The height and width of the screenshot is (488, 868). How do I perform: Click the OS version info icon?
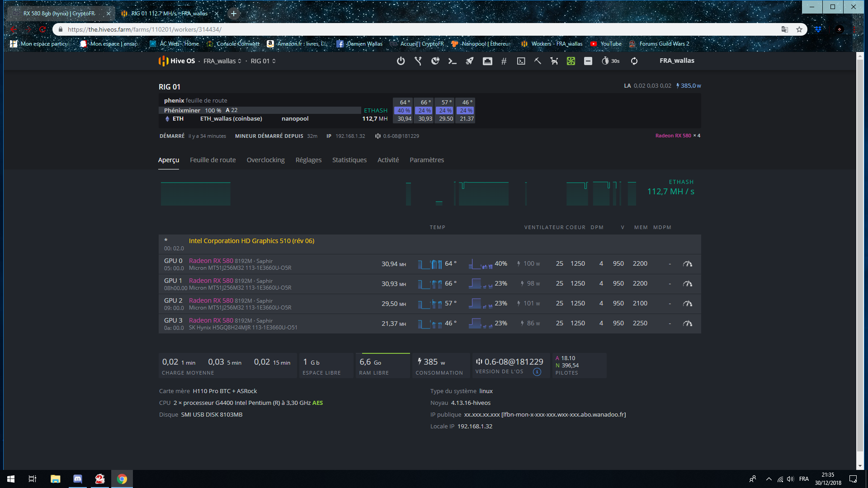pos(537,372)
